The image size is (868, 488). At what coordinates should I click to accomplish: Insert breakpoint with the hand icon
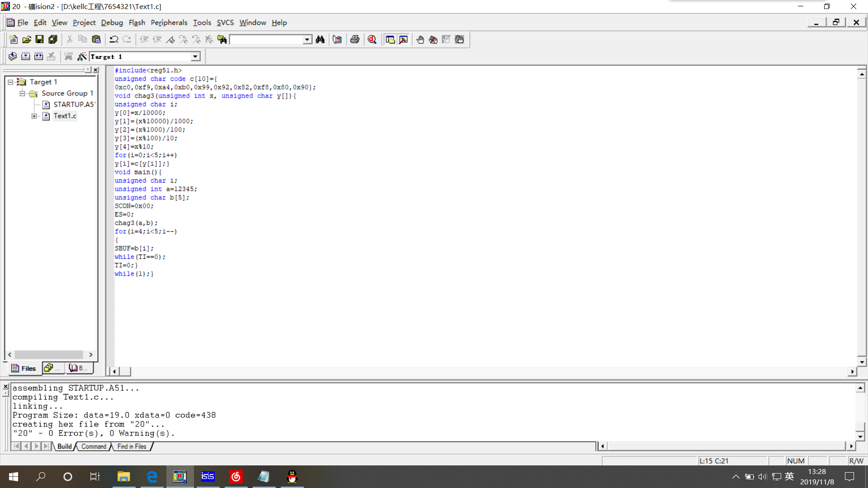(420, 40)
